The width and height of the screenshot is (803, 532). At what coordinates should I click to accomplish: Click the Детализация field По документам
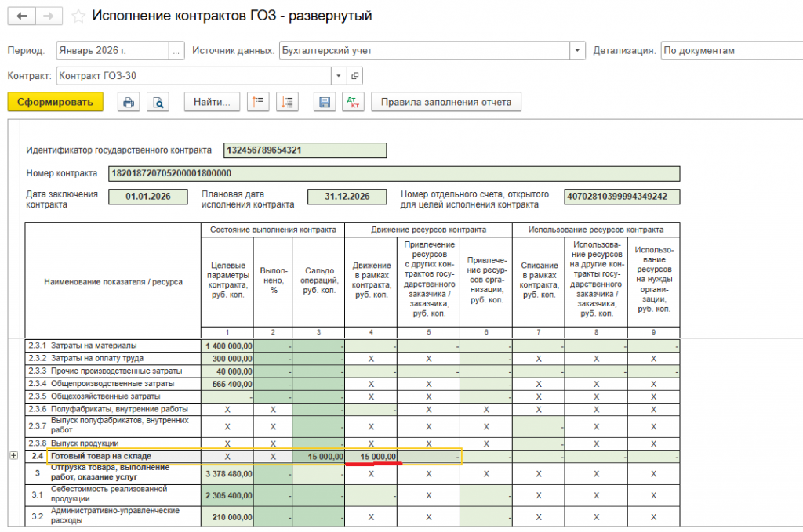click(x=732, y=51)
